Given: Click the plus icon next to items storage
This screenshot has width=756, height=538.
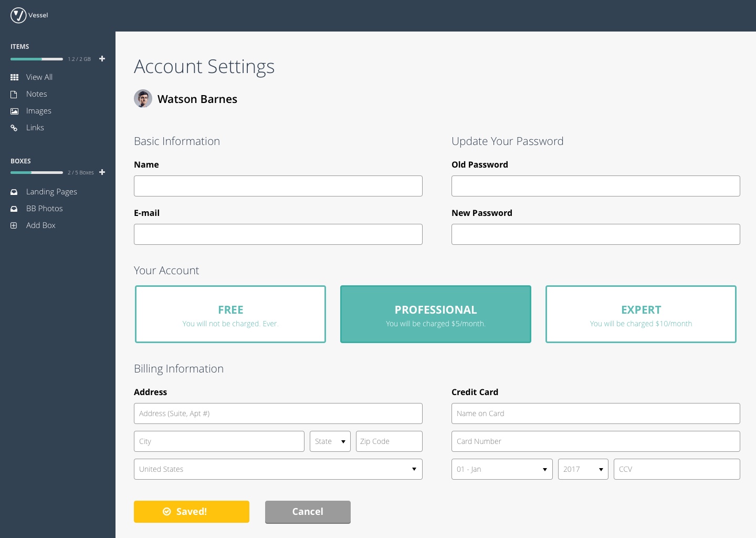Looking at the screenshot, I should tap(102, 59).
